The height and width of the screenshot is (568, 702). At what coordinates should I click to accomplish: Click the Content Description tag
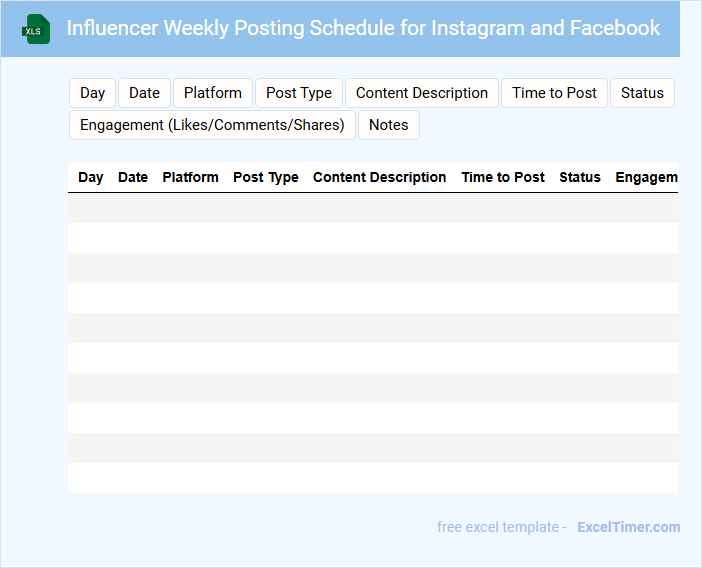tap(422, 93)
